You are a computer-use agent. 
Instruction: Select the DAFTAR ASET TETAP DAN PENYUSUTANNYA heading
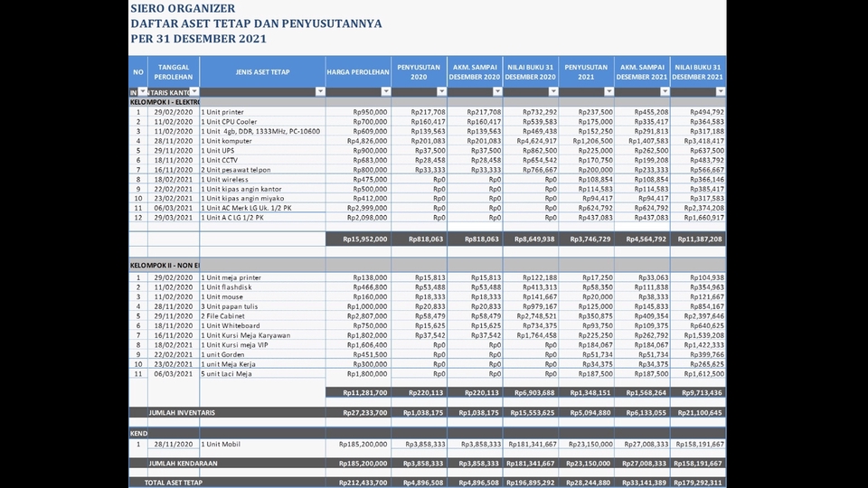[x=256, y=23]
